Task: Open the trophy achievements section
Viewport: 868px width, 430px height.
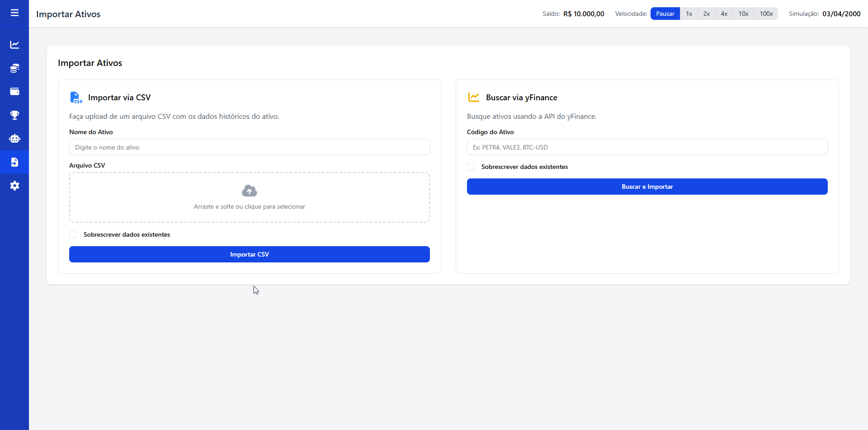Action: (14, 115)
